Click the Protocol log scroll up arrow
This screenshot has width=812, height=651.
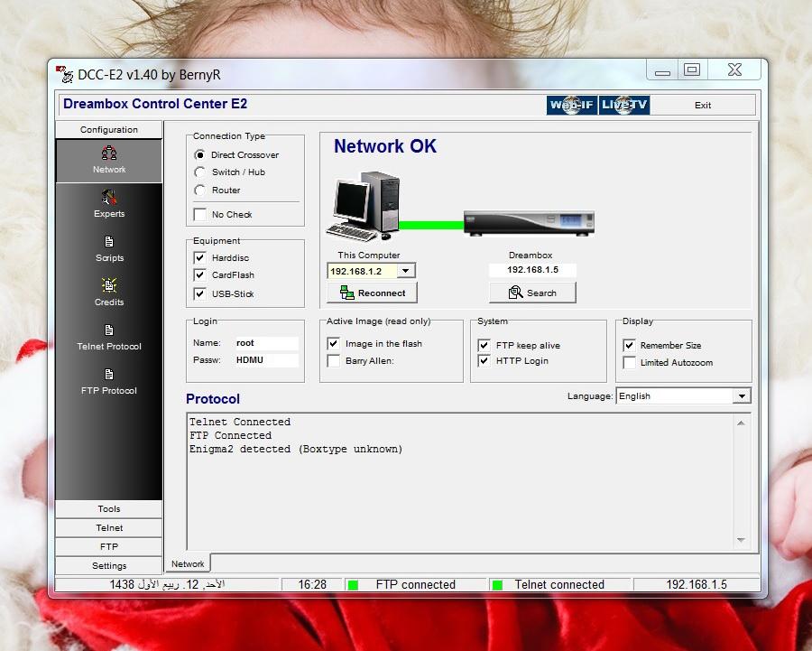(741, 423)
